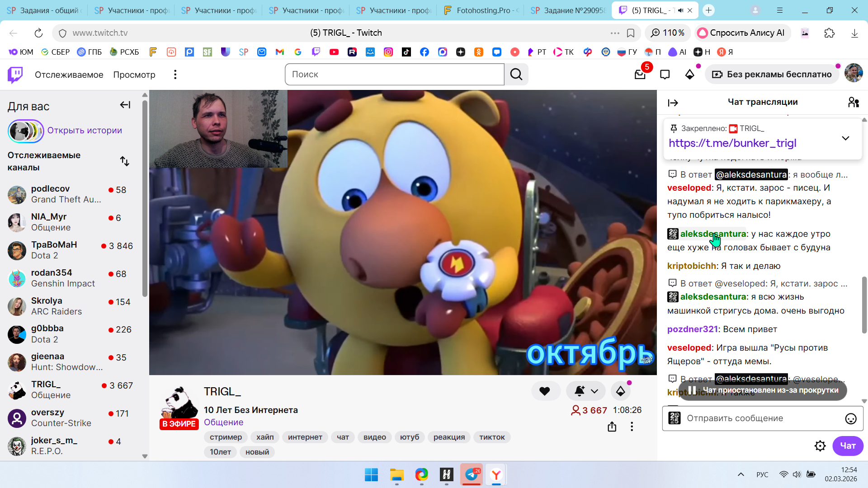The width and height of the screenshot is (868, 488).
Task: Share the stream via share icon
Action: (x=612, y=427)
